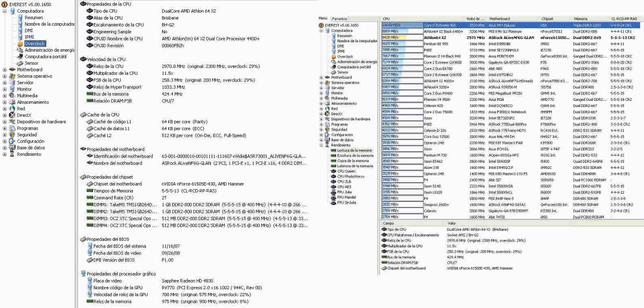
Task: Click the Resumen icon in the large left tree
Action: tap(20, 17)
